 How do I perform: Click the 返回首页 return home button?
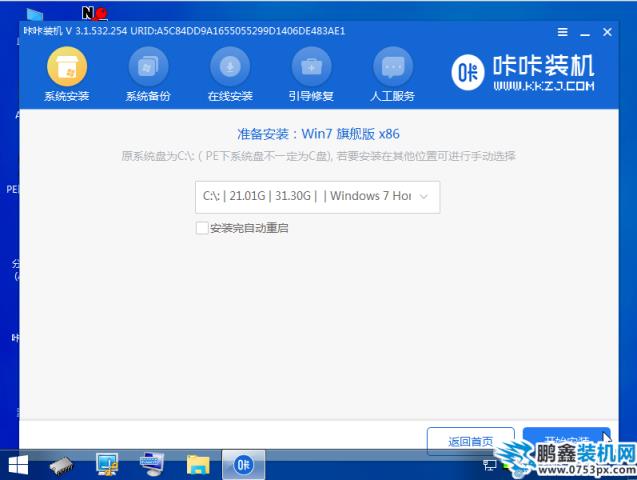click(x=470, y=440)
